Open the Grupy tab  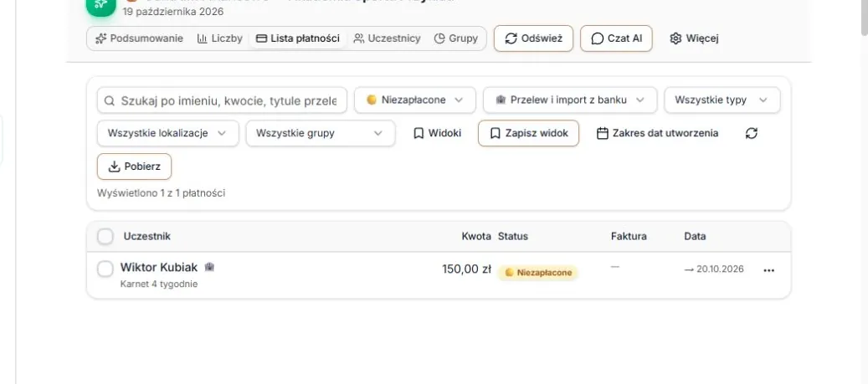coord(455,38)
